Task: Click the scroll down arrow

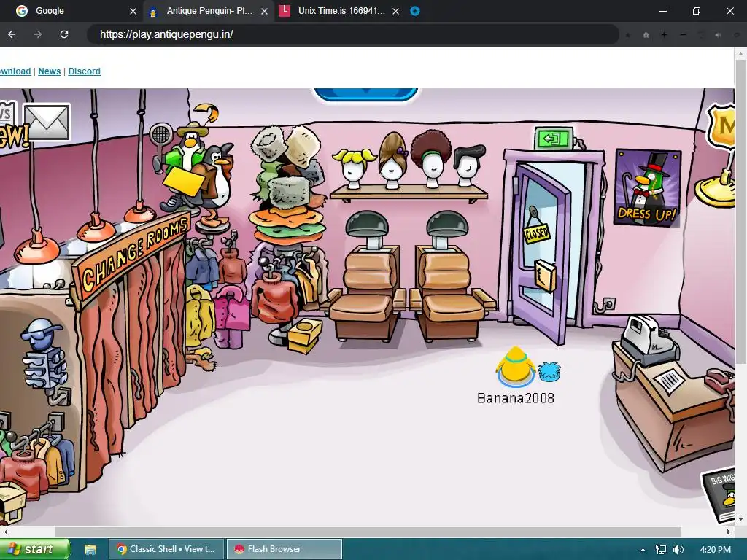Action: click(x=740, y=519)
